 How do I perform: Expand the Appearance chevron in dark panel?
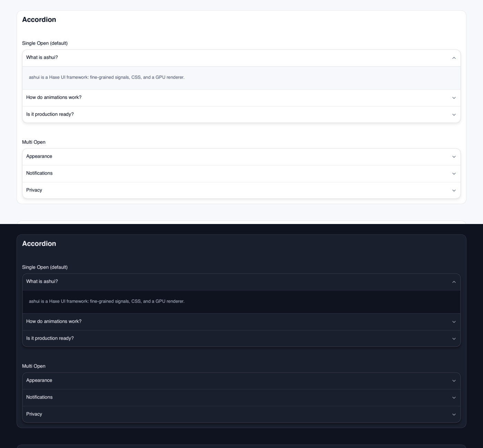coord(454,381)
